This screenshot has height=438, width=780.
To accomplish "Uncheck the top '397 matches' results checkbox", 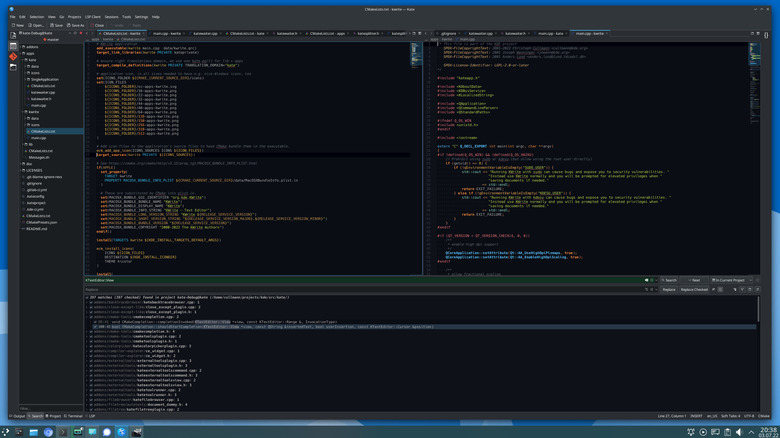I will pyautogui.click(x=87, y=297).
